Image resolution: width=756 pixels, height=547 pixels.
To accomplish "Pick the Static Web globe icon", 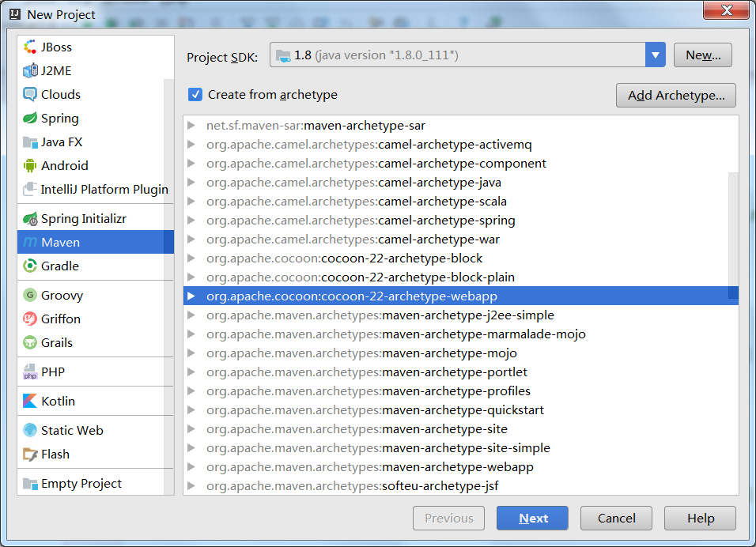I will 30,430.
